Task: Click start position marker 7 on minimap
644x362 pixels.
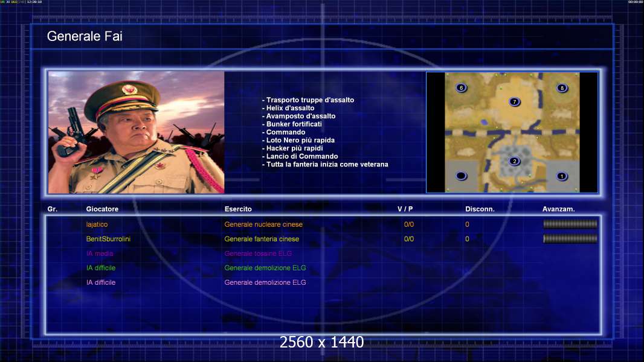Action: point(514,102)
